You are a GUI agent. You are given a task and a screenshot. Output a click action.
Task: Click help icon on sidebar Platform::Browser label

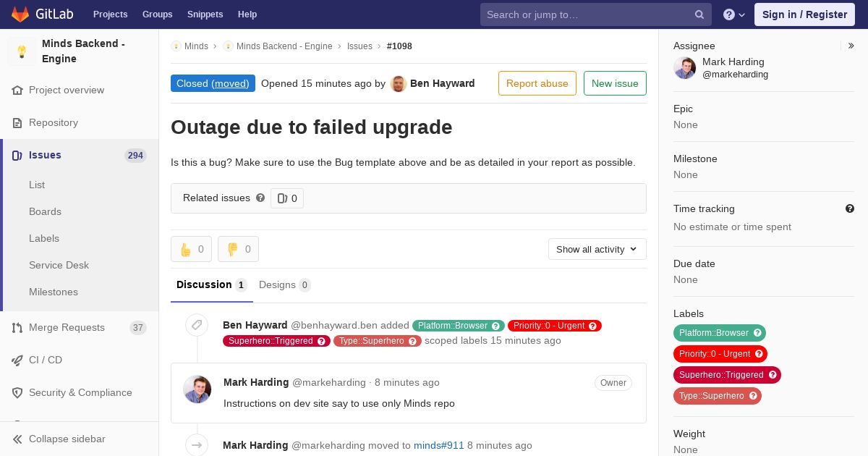758,333
